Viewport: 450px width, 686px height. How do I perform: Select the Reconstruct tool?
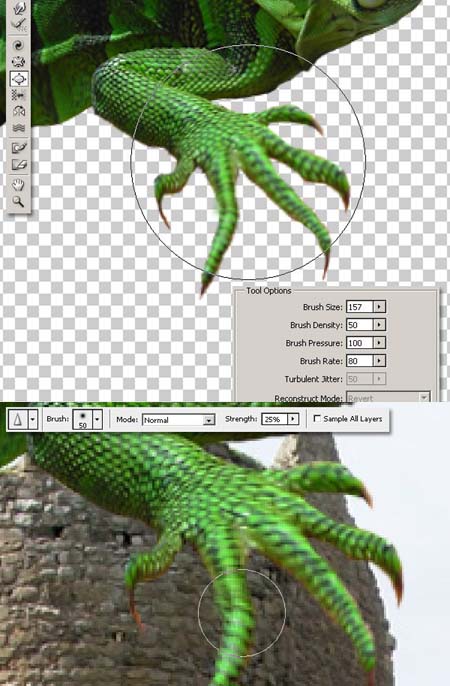pos(19,25)
